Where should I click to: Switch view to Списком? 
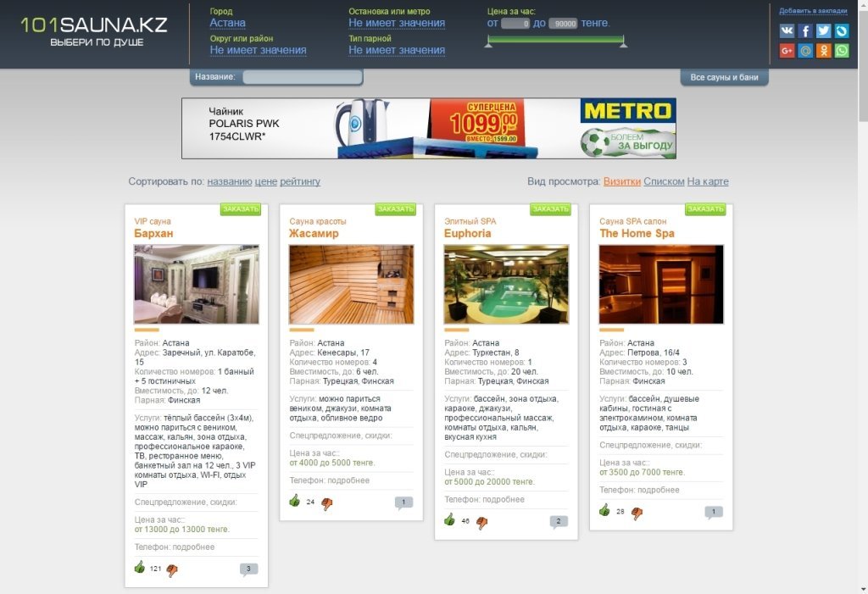tap(663, 181)
